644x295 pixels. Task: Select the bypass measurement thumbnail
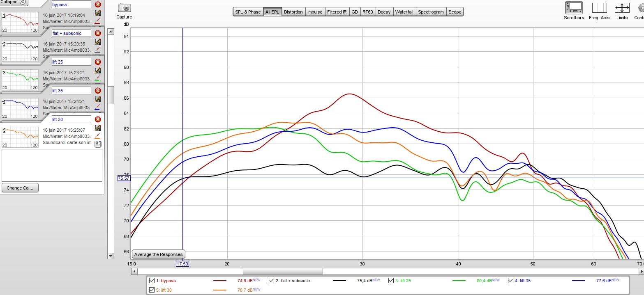click(20, 23)
